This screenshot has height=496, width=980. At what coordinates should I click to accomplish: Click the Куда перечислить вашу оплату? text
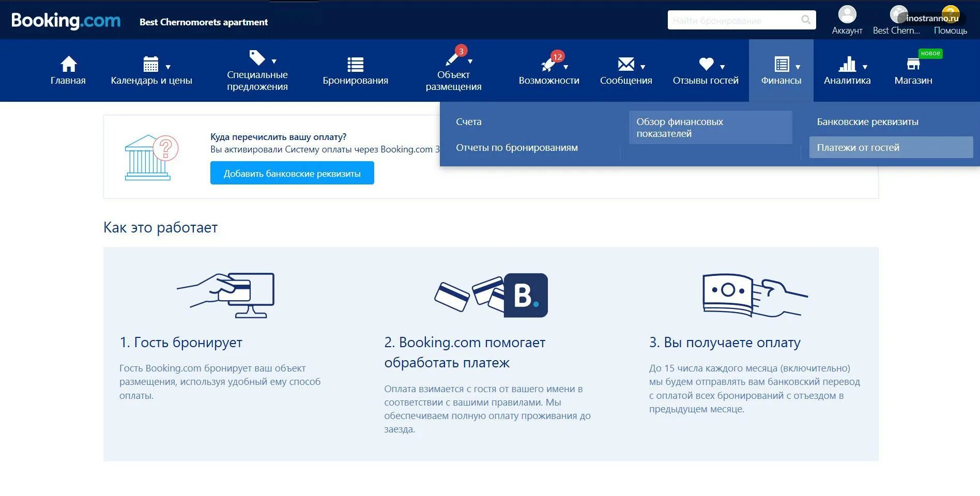pos(278,137)
